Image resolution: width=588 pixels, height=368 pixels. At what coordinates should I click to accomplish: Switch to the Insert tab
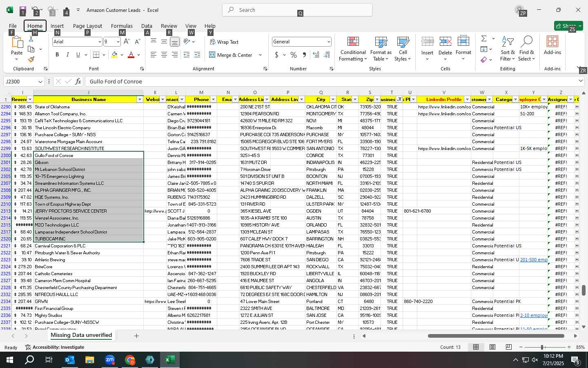(57, 26)
